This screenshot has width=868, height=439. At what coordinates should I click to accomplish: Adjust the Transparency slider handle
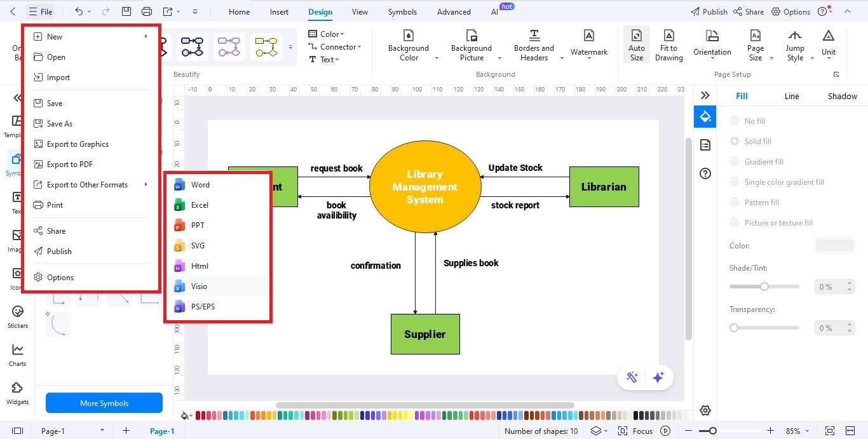pyautogui.click(x=734, y=328)
